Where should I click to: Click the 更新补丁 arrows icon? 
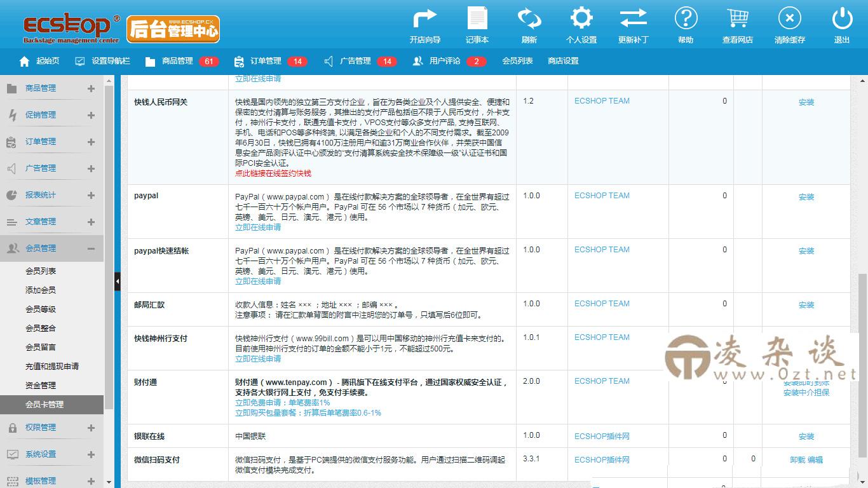(633, 18)
